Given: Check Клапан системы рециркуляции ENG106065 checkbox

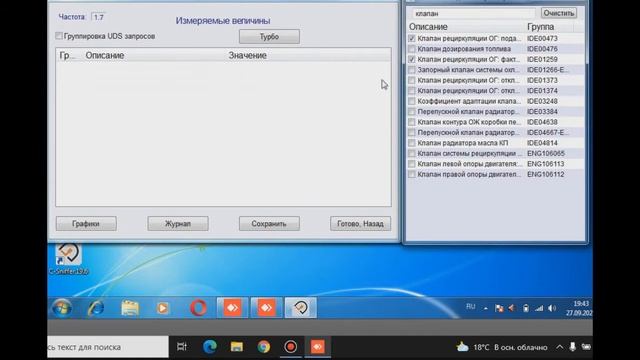Looking at the screenshot, I should pyautogui.click(x=412, y=153).
